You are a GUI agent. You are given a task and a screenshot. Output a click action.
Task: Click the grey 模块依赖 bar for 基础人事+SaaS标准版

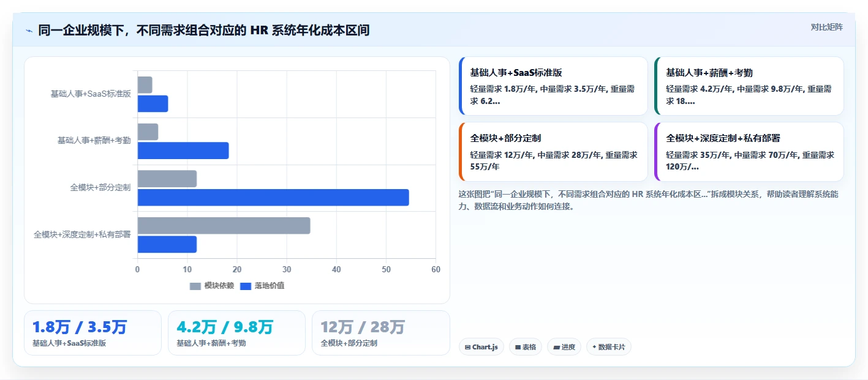coord(145,85)
